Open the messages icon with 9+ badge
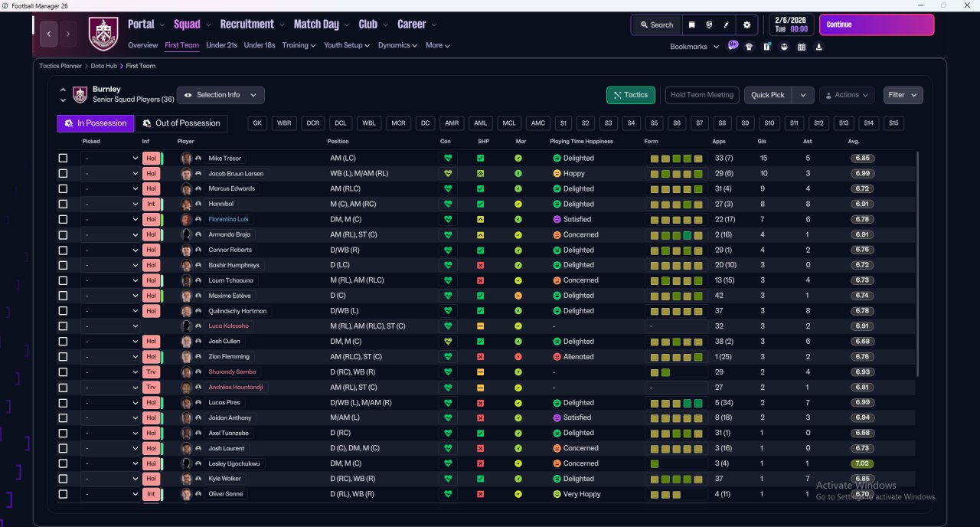 point(733,46)
